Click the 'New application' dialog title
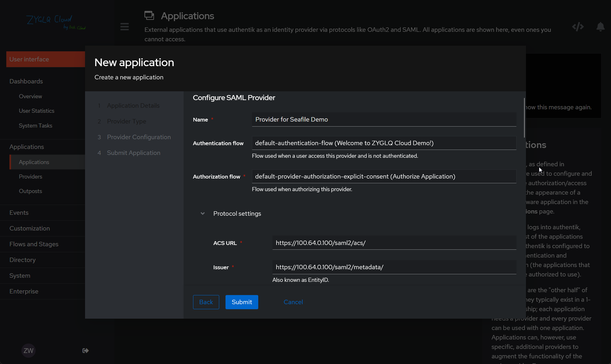 tap(134, 62)
